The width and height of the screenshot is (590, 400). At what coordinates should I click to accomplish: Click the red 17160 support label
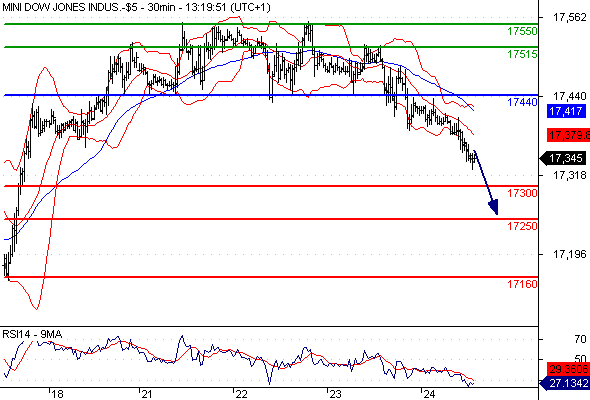click(522, 284)
